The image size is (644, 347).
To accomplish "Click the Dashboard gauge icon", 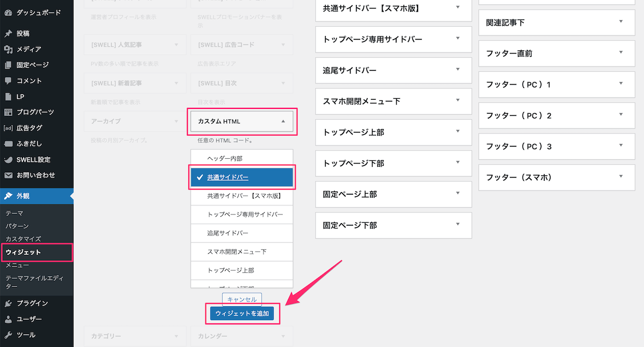I will coord(8,12).
